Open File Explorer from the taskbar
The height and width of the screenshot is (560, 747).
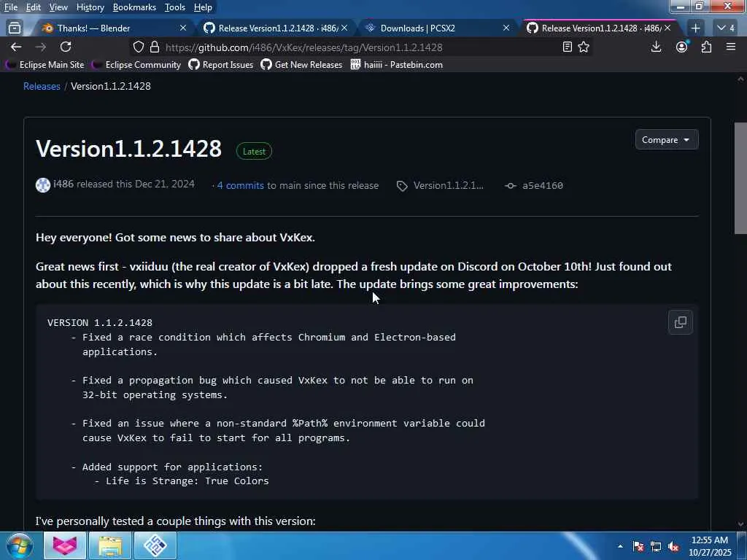111,545
